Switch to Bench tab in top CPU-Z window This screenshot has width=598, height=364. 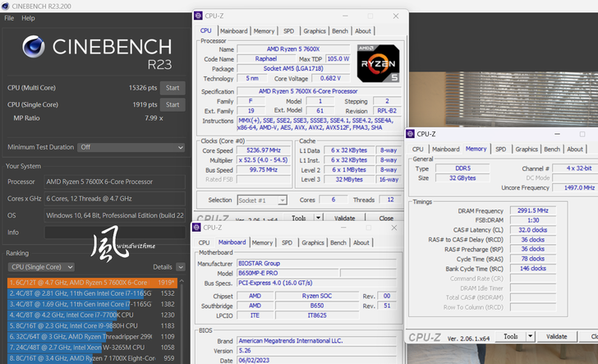(338, 31)
